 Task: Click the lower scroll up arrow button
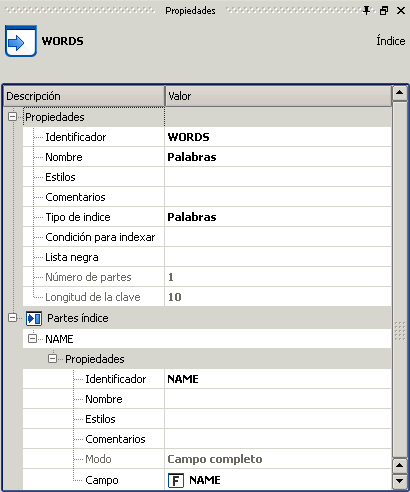point(400,465)
